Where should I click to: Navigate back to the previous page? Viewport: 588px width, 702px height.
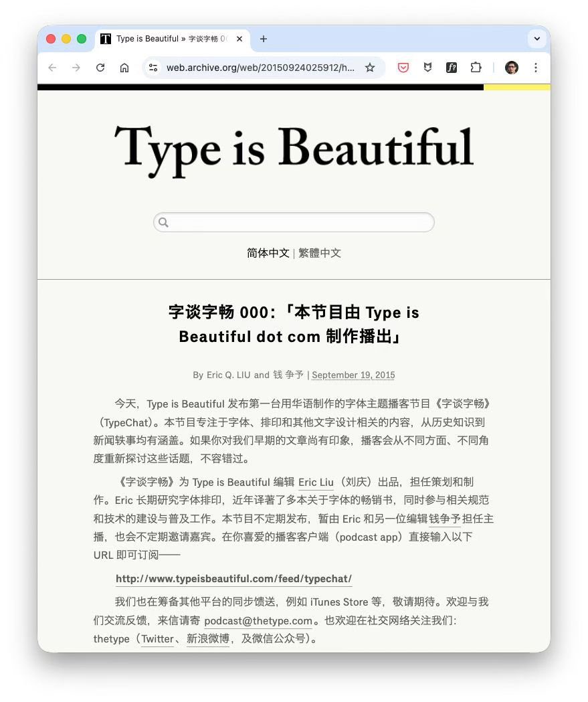pos(52,68)
